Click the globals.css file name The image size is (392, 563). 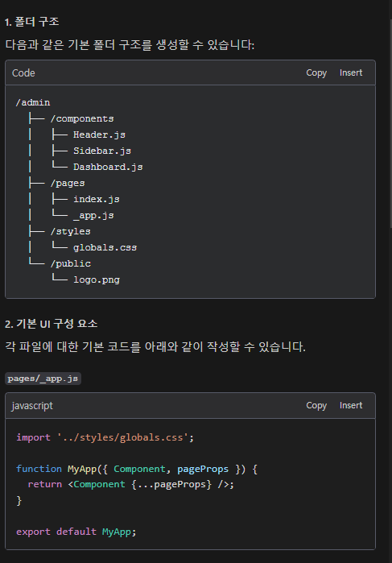105,248
